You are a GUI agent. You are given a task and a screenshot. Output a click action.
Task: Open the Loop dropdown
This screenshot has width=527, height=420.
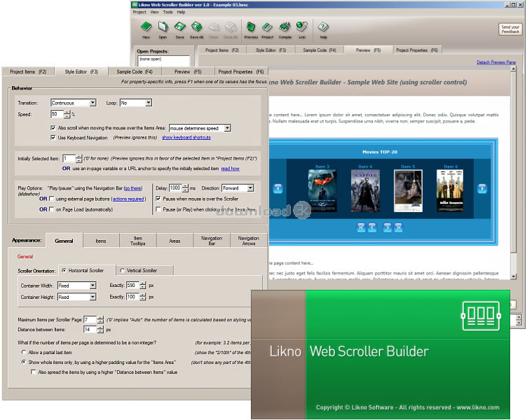(136, 103)
